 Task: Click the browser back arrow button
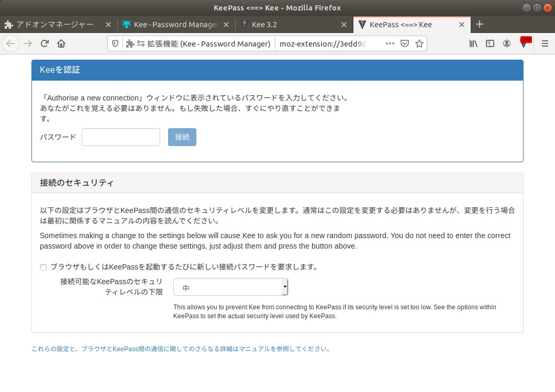(x=10, y=44)
